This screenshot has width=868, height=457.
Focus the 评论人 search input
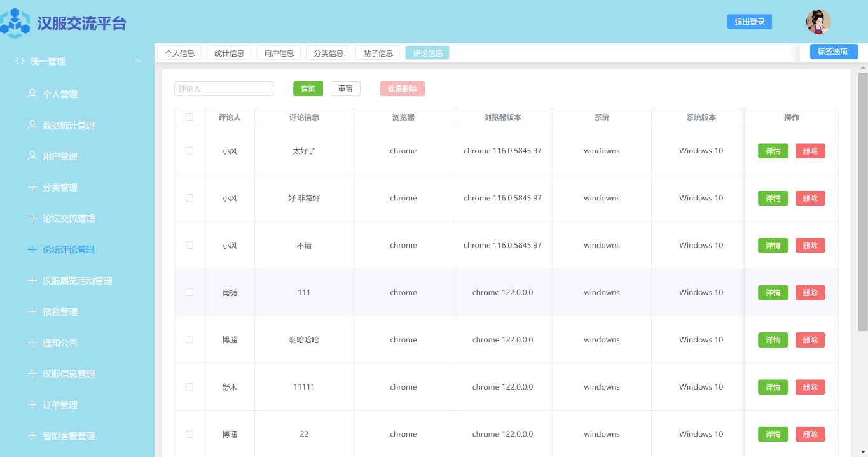click(x=224, y=89)
